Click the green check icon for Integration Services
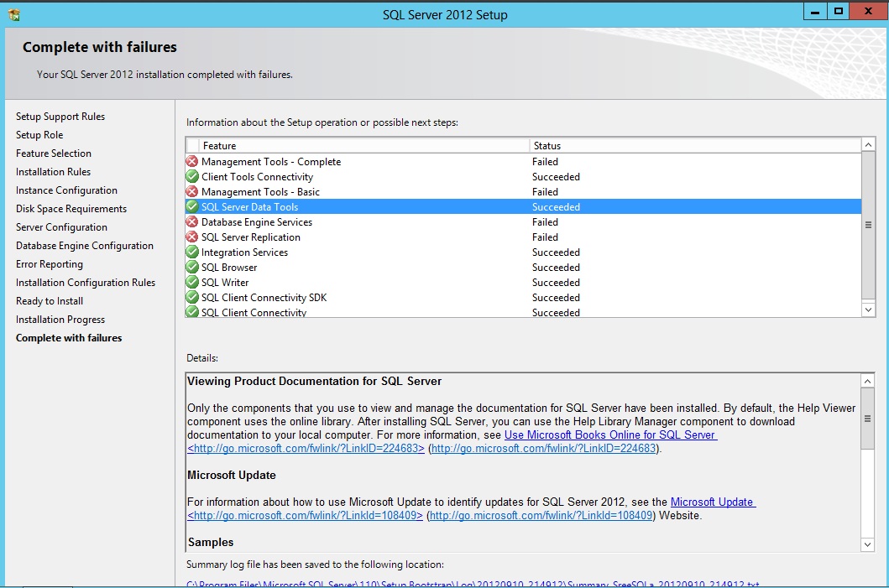The height and width of the screenshot is (588, 889). 192,252
